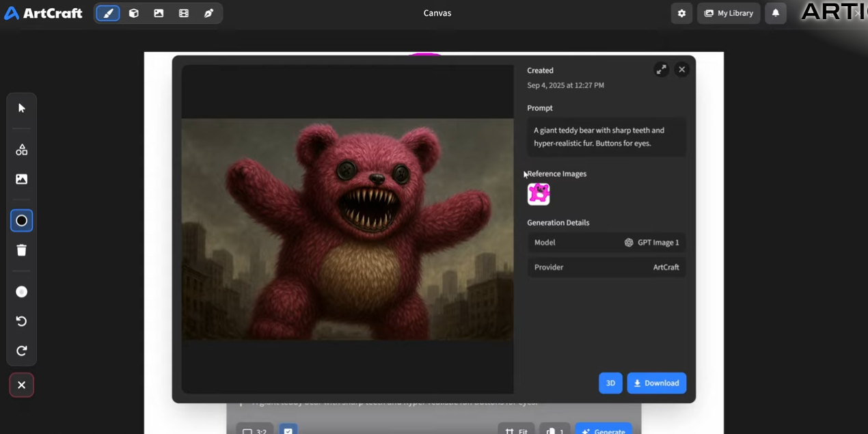
Task: Click the ArtCraft provider value
Action: pyautogui.click(x=666, y=267)
